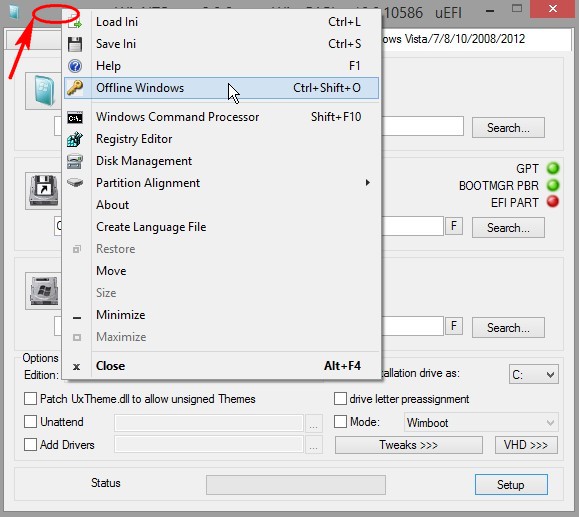Screen dimensions: 579x517
Task: Select Create Language File menu entry
Action: point(151,227)
